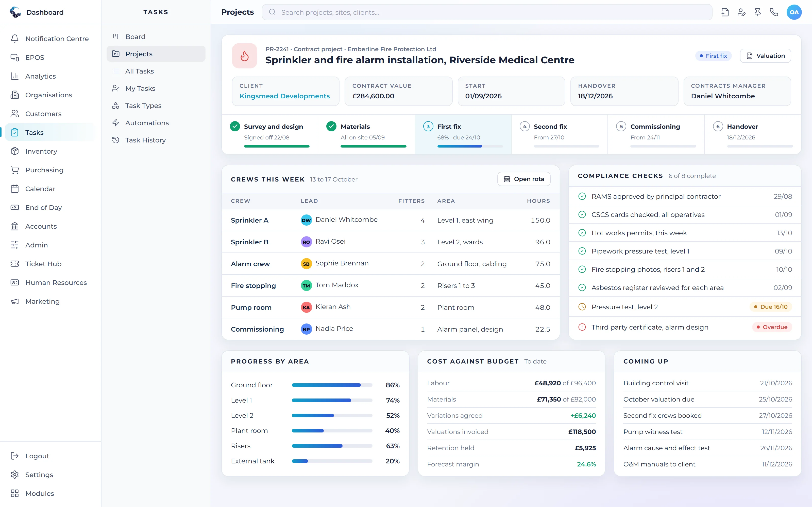Click the Open rota button
812x507 pixels.
[524, 179]
